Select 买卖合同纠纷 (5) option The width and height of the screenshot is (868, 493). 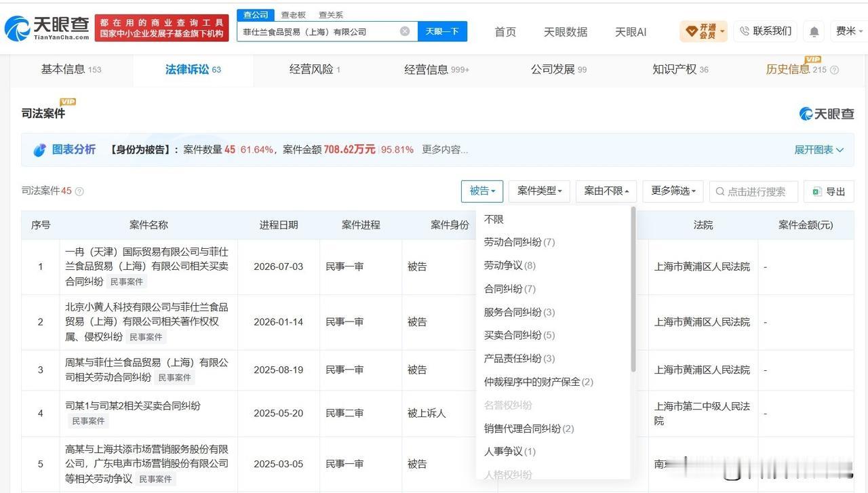519,335
